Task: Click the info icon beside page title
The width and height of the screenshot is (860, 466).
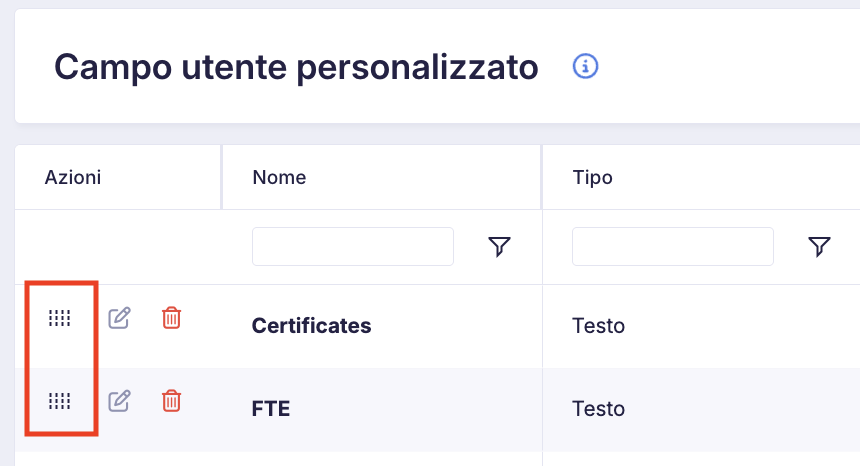Action: pos(585,66)
